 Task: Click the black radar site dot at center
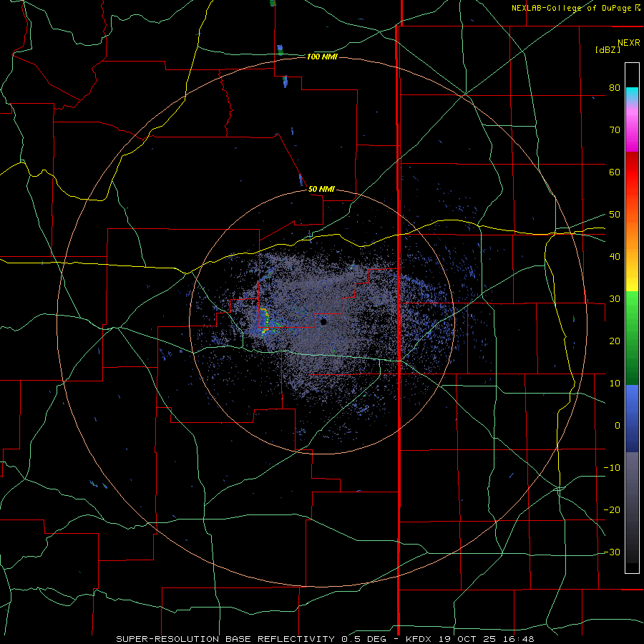pos(323,322)
